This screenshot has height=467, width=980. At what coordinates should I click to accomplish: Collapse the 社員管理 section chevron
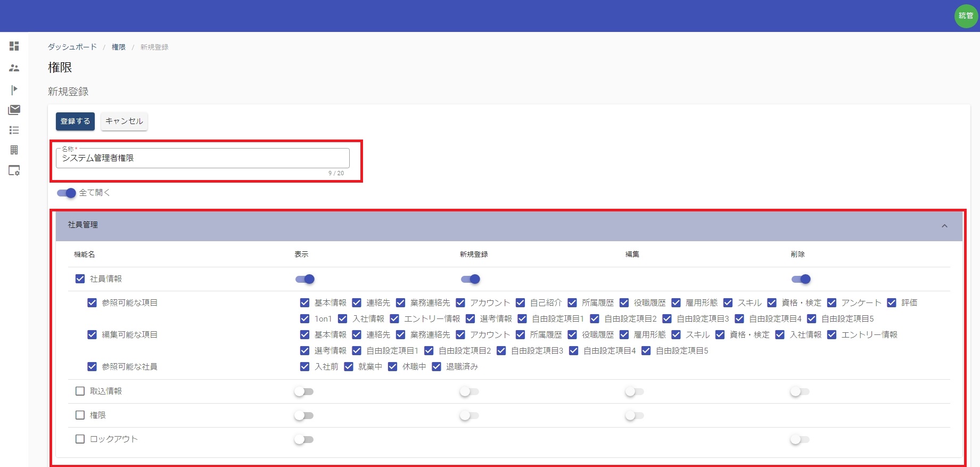pyautogui.click(x=944, y=226)
